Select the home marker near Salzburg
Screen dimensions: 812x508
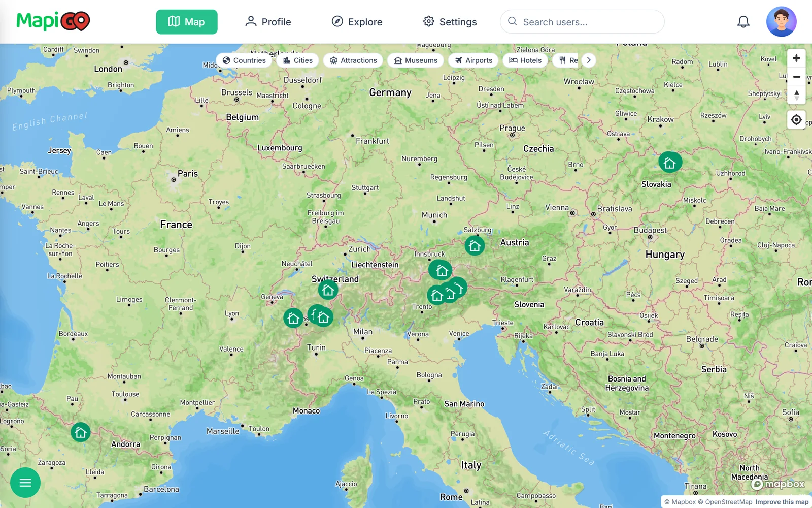(x=475, y=245)
